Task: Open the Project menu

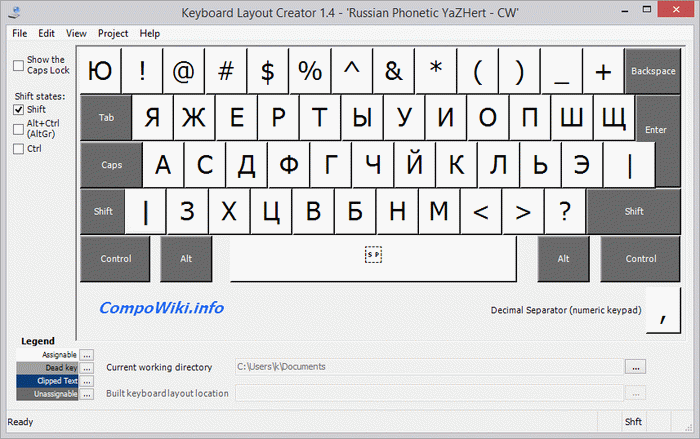Action: click(112, 33)
